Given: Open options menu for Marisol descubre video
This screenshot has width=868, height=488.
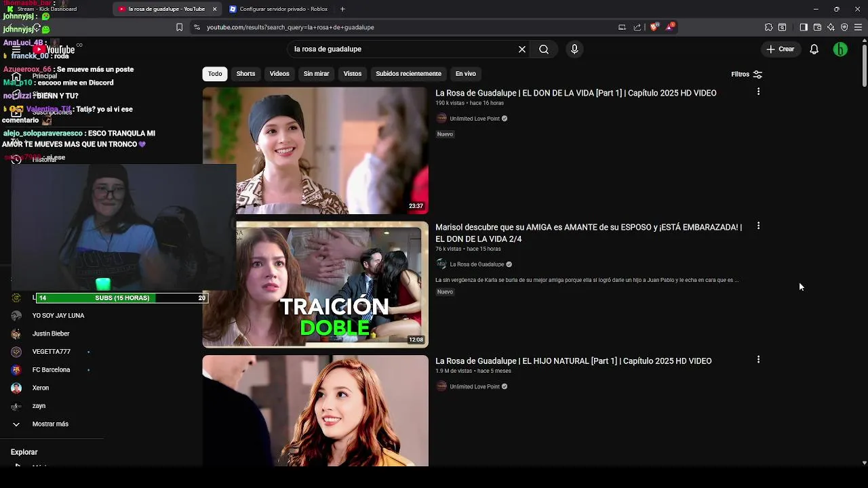Looking at the screenshot, I should click(758, 226).
